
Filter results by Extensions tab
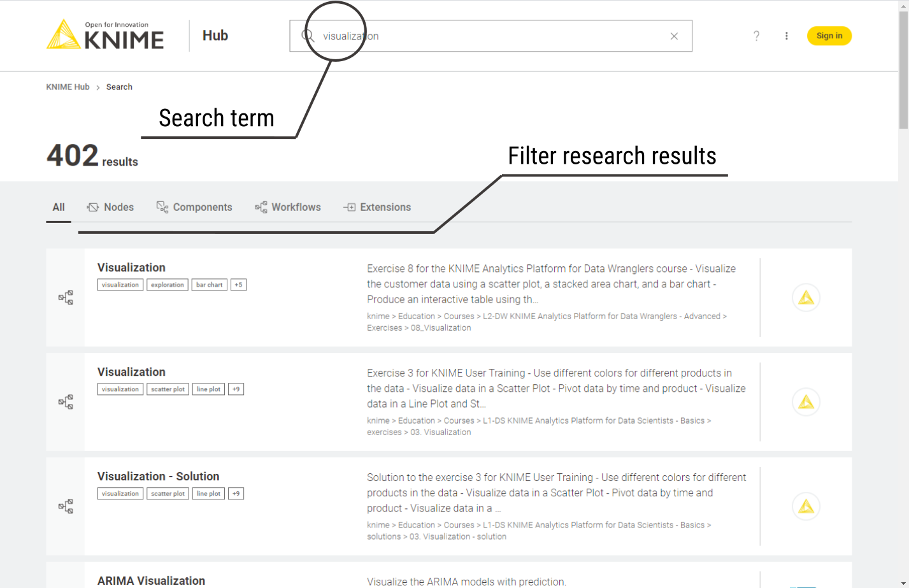coord(377,207)
